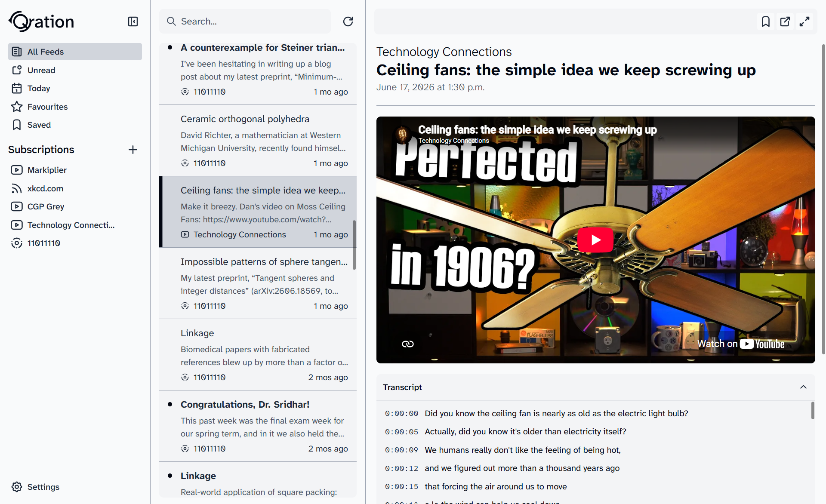Click the video title overlay link
Screen dimensions: 826x504
pos(537,129)
